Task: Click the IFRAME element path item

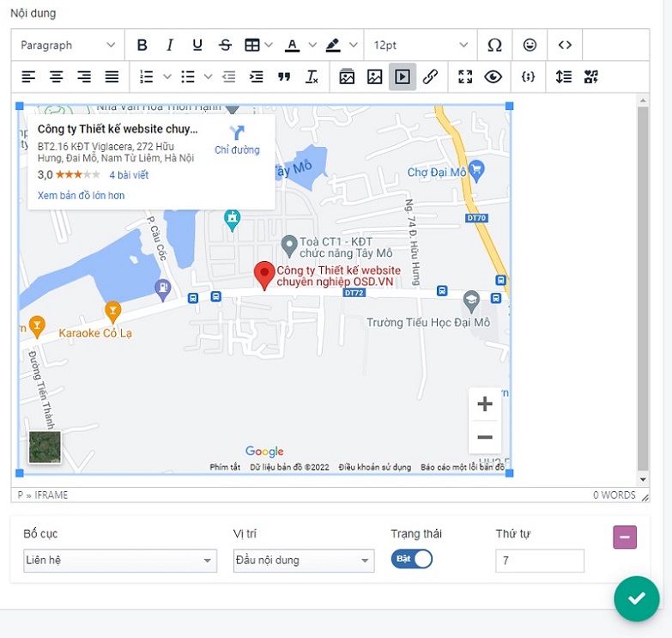Action: coord(51,495)
